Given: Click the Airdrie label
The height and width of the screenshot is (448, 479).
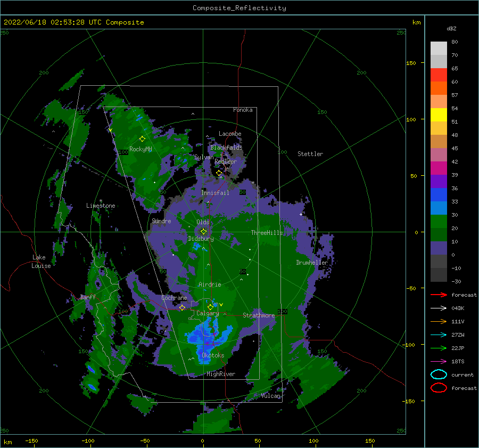Looking at the screenshot, I should [x=210, y=284].
